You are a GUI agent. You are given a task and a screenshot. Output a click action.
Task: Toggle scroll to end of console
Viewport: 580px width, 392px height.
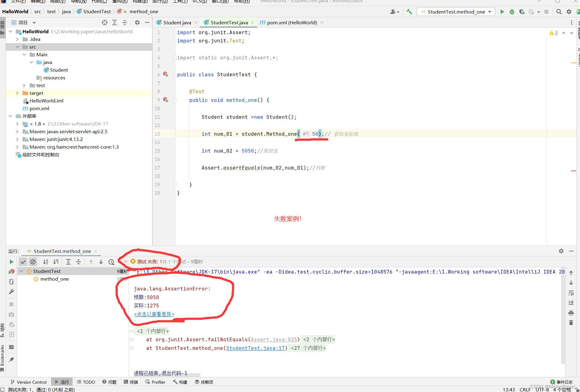[x=571, y=303]
